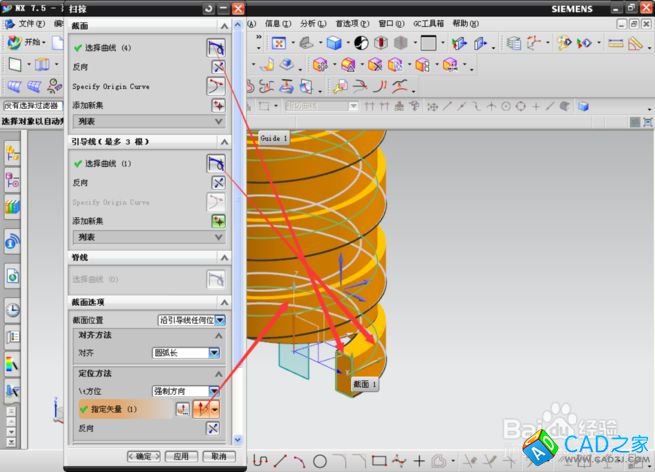Open the 帮助 menu
This screenshot has width=655, height=472.
click(x=465, y=23)
